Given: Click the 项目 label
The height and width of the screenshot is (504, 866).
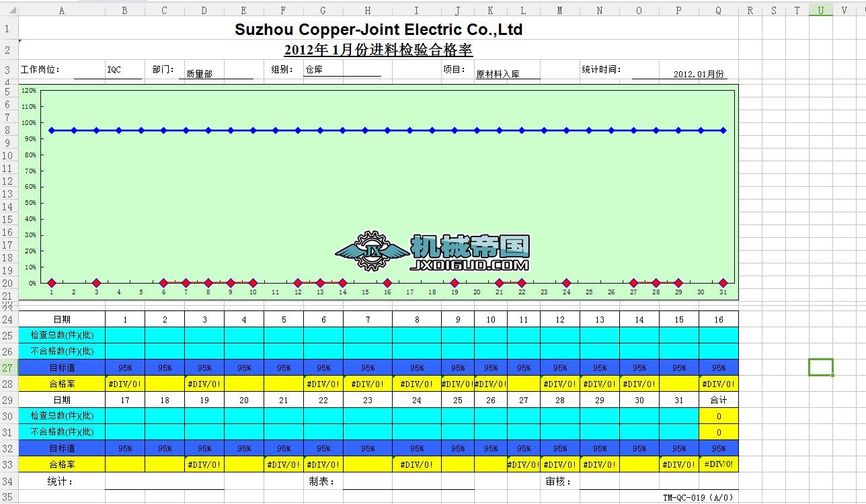Looking at the screenshot, I should tap(454, 69).
